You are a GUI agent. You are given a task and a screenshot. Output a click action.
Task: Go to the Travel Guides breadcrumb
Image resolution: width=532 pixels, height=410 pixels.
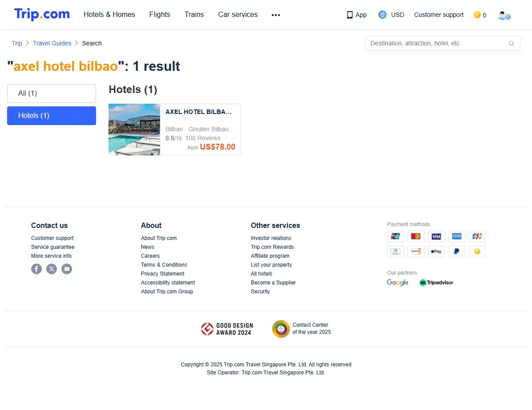coord(52,43)
